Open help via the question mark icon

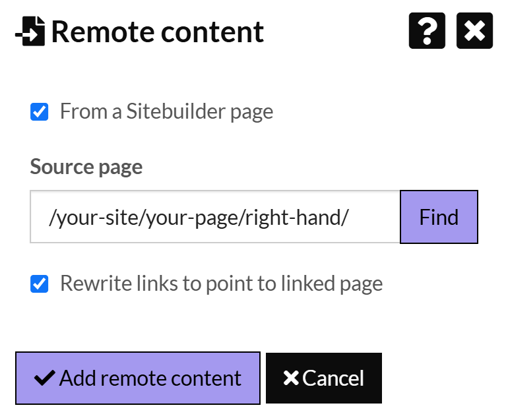click(427, 31)
